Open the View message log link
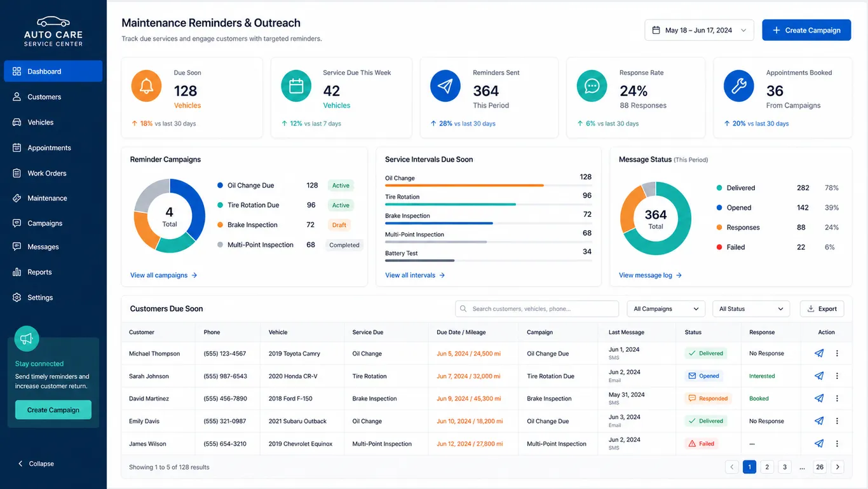This screenshot has width=868, height=489. click(x=651, y=275)
